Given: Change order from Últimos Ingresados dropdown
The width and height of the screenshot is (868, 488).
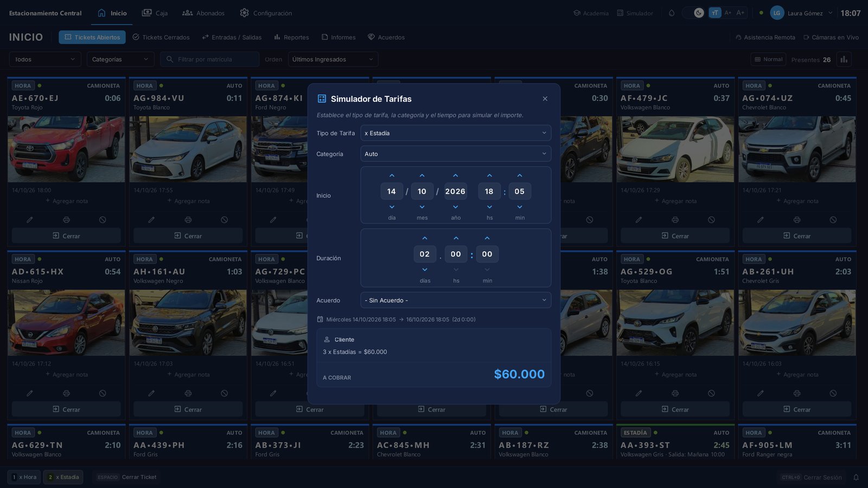Looking at the screenshot, I should pos(333,60).
